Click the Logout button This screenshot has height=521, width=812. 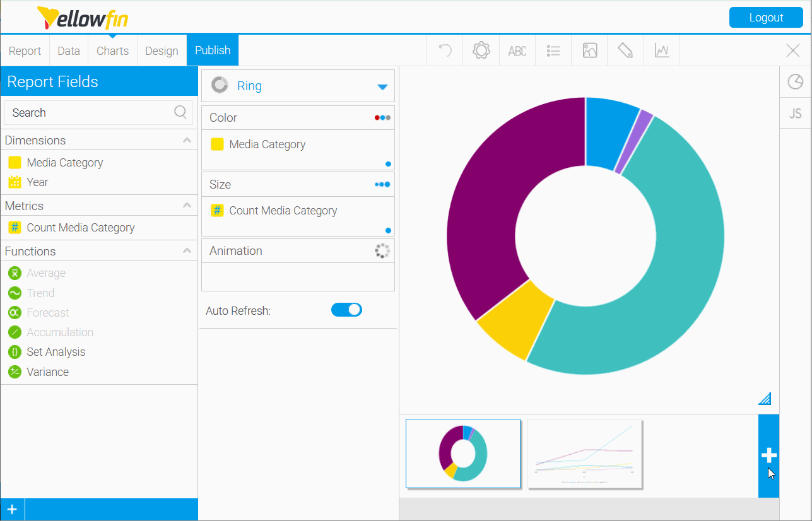tap(766, 18)
